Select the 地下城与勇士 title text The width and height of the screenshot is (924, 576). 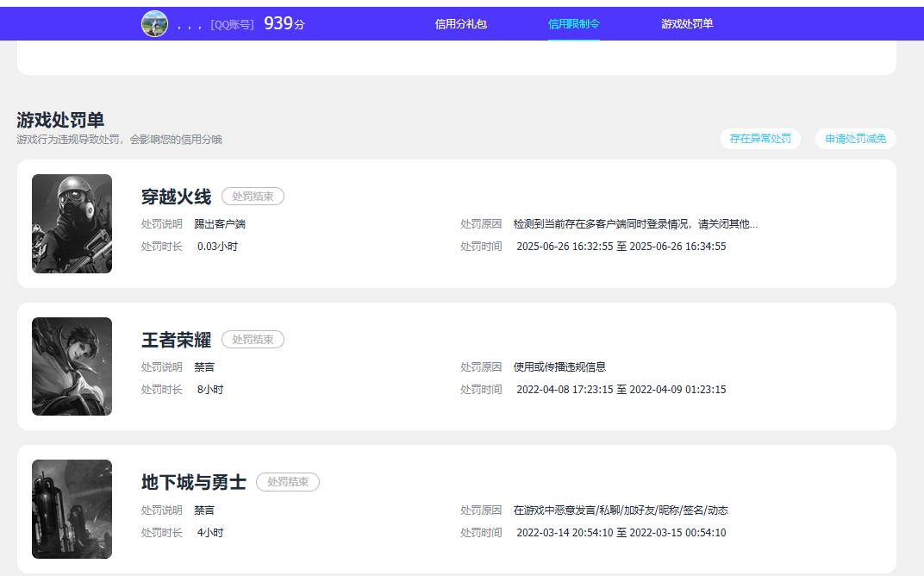194,482
